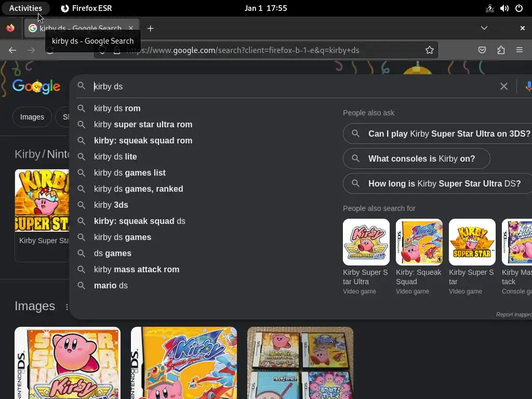
Task: Select suggestion kirby super star ultra rom
Action: [143, 125]
